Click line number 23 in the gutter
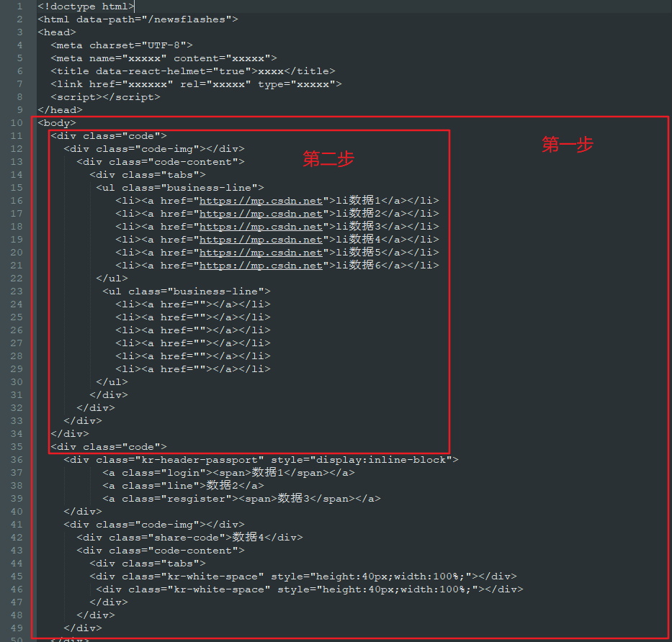Image resolution: width=672 pixels, height=642 pixels. point(17,291)
